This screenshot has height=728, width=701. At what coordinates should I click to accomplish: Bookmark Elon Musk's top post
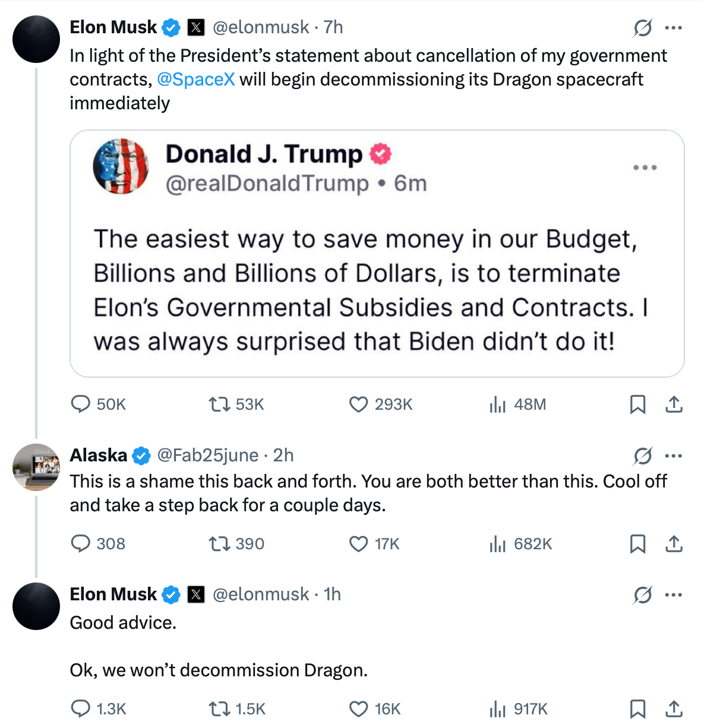637,404
